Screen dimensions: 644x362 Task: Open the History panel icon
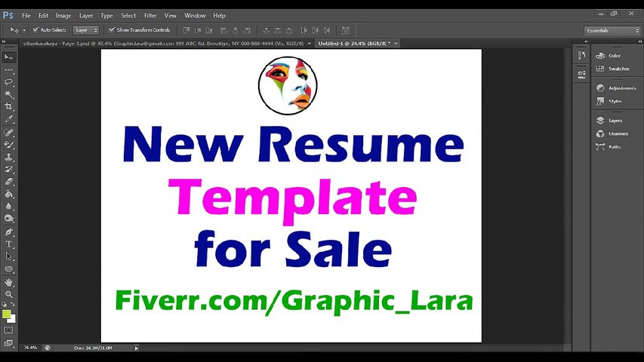pos(581,55)
